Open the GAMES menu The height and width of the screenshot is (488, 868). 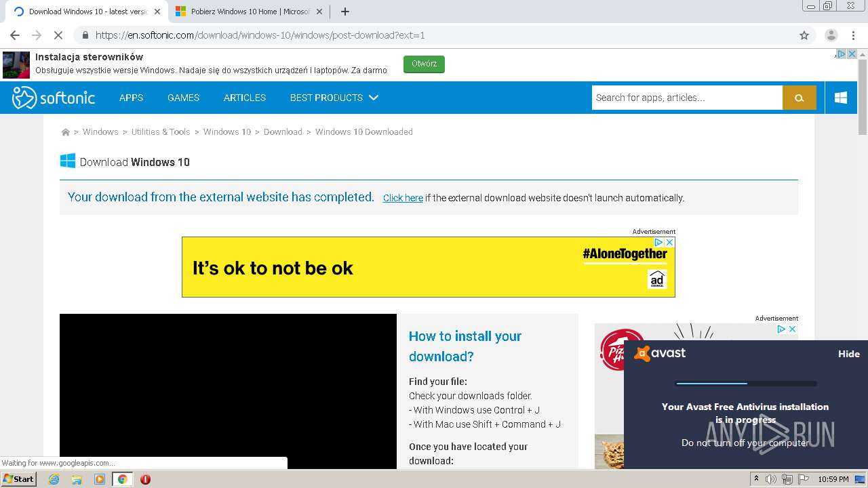click(x=183, y=98)
